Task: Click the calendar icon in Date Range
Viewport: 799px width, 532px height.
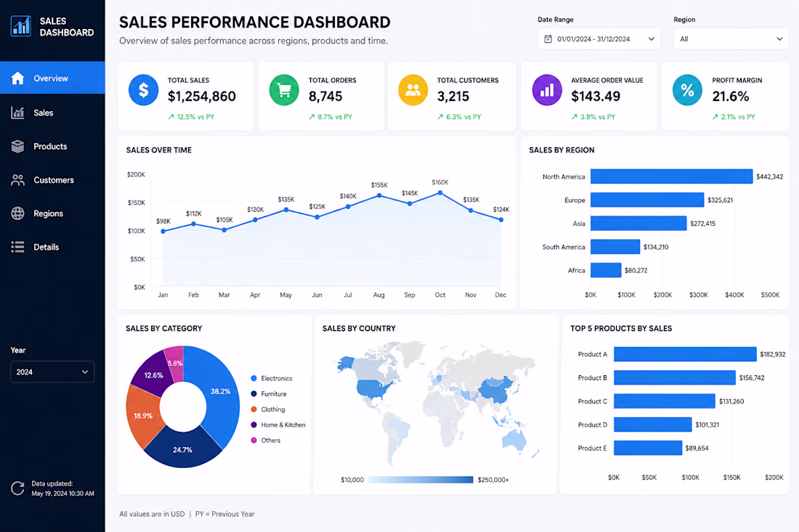Action: 548,38
